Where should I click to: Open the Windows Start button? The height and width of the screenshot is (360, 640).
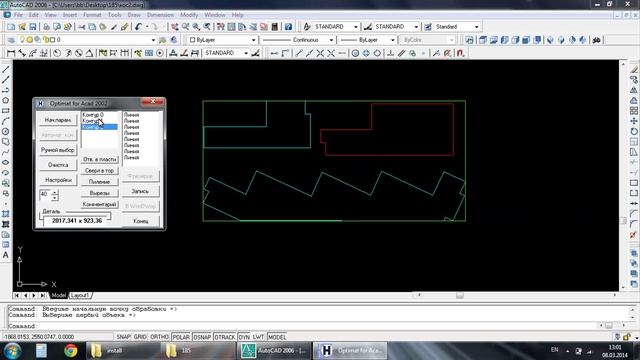click(x=12, y=351)
